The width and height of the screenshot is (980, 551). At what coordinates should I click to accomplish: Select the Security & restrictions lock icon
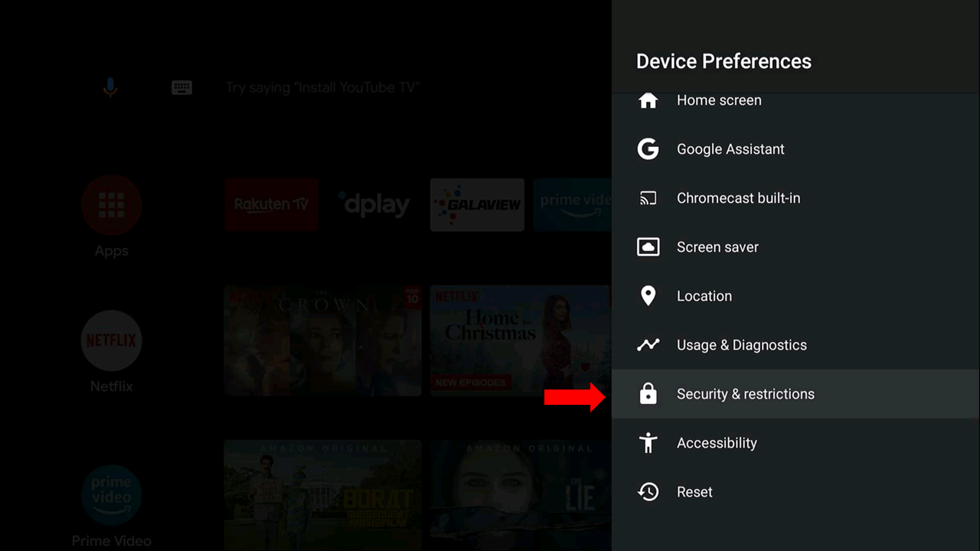648,394
